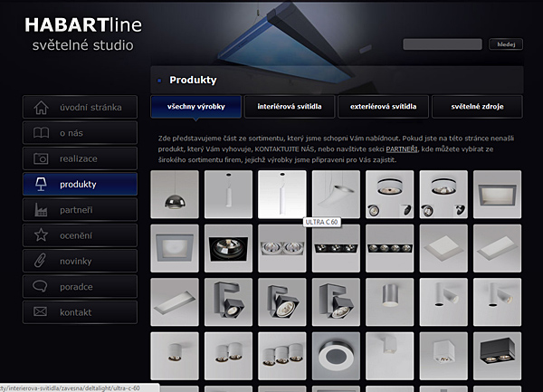Image resolution: width=543 pixels, height=392 pixels.
Task: Go to the o nás page
Action: tap(80, 133)
